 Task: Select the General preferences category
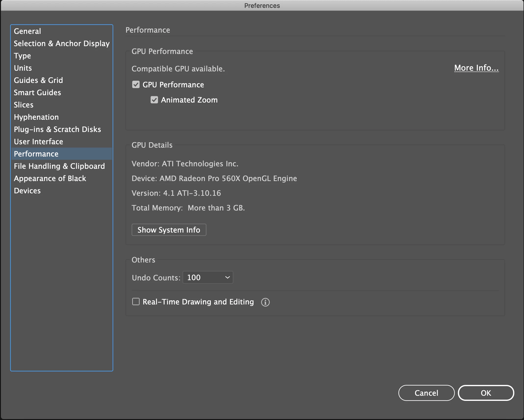(27, 31)
